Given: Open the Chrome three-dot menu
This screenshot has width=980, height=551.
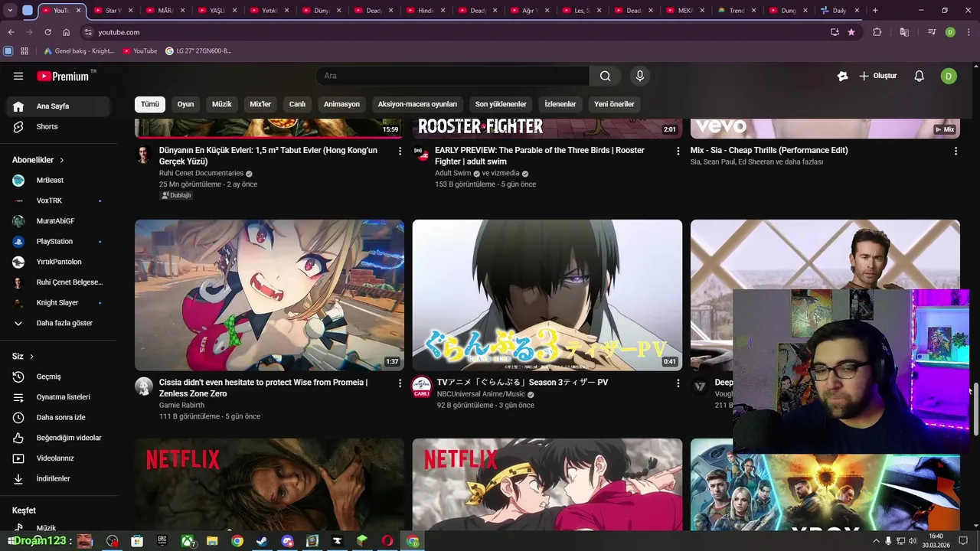Looking at the screenshot, I should [x=969, y=32].
